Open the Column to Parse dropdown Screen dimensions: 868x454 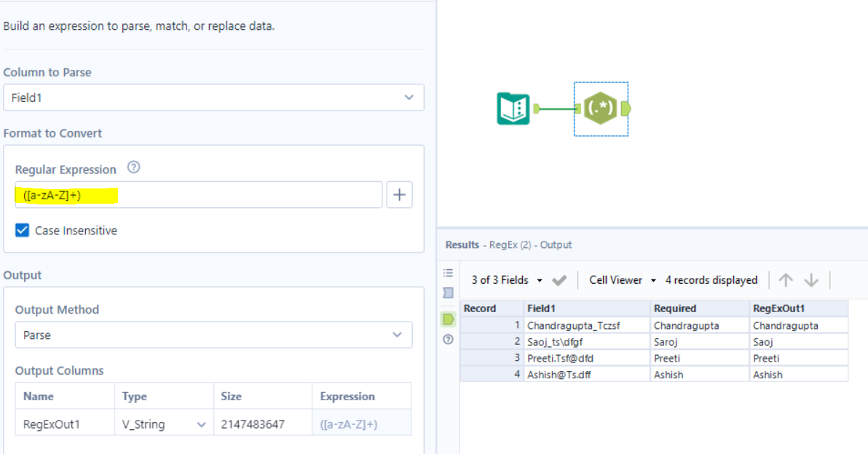(213, 97)
